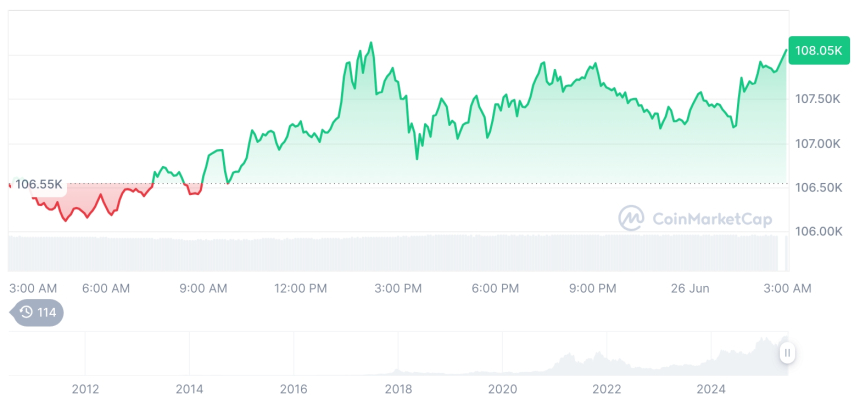Click the history clock icon in the 114 badge

[x=26, y=313]
